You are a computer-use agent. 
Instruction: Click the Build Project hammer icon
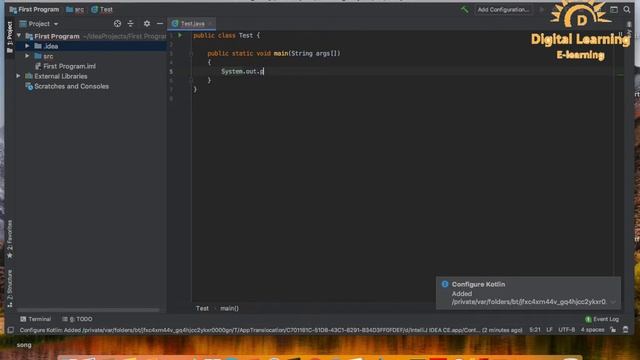pyautogui.click(x=464, y=9)
